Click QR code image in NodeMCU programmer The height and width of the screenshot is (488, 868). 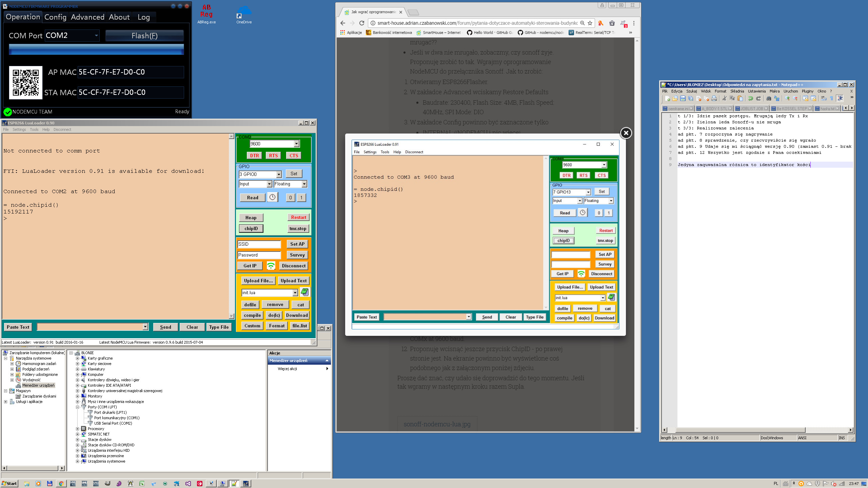25,82
